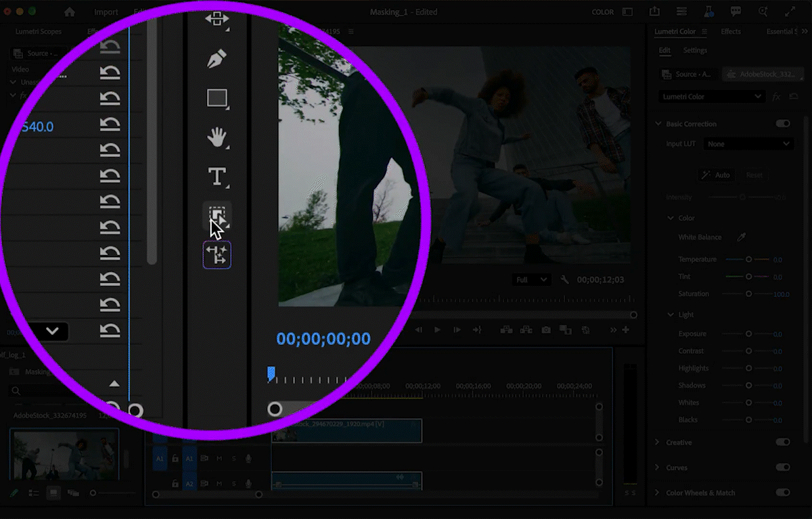Toggle the Curves section switch

783,468
